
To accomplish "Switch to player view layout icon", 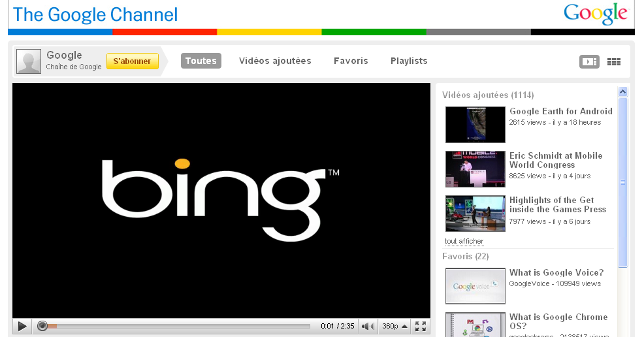I will pos(589,61).
